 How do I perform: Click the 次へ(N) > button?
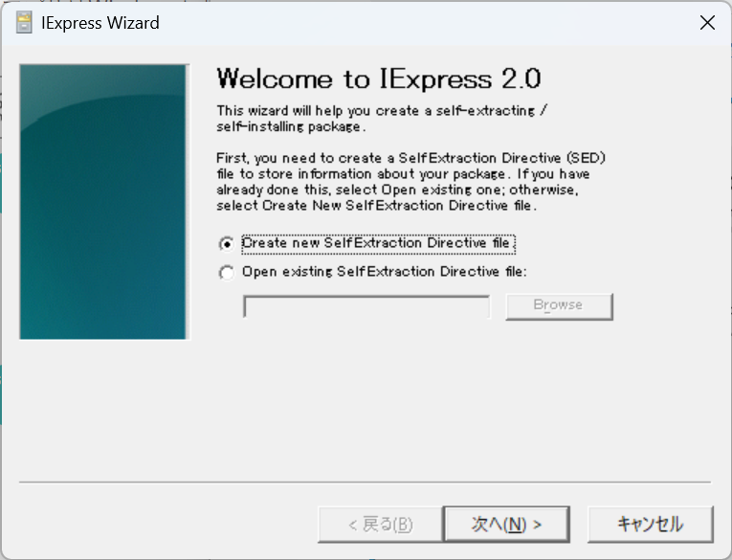point(506,524)
